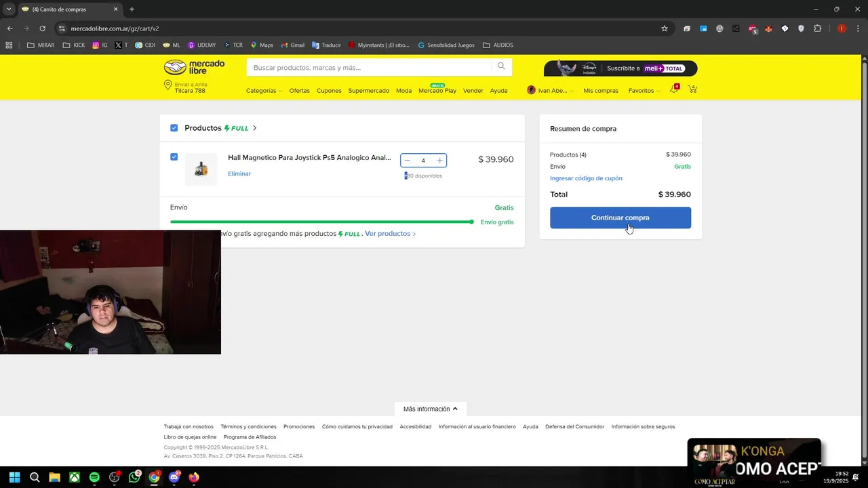View site information icon in address bar

point(62,28)
